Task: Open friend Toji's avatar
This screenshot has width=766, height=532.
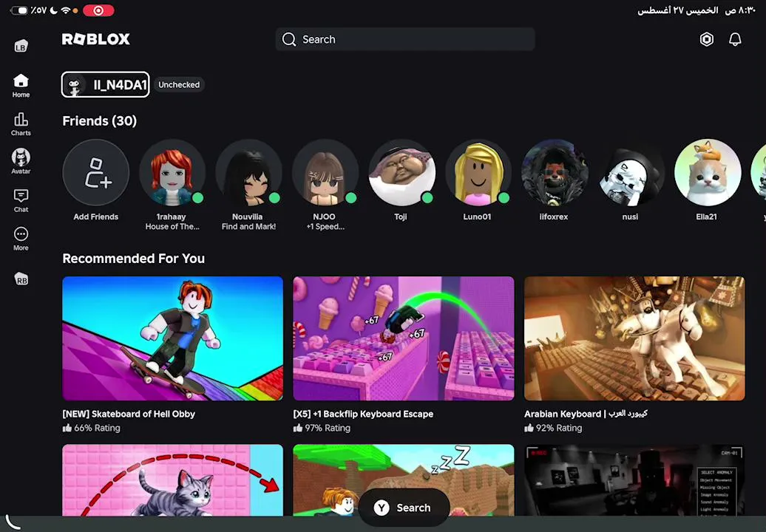Action: coord(401,172)
